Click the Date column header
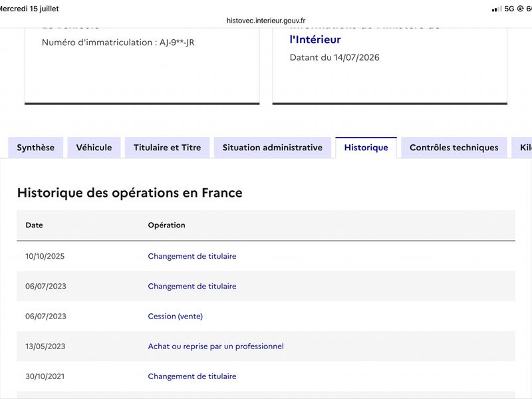The image size is (532, 399). point(35,225)
